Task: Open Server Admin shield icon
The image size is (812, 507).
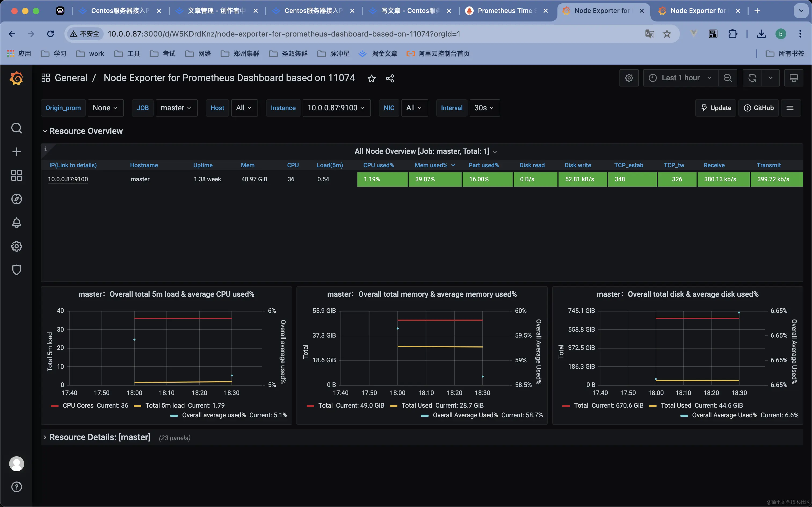Action: (x=16, y=270)
